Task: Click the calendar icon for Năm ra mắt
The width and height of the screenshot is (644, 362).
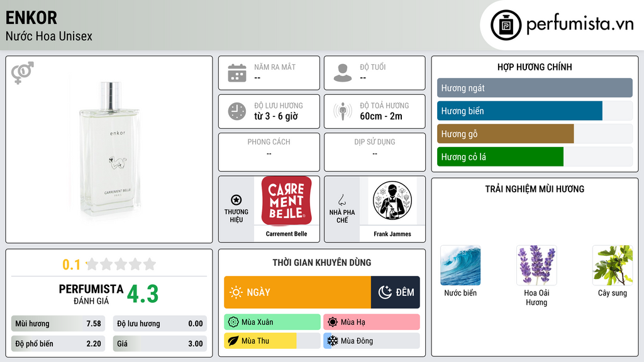Action: pyautogui.click(x=237, y=73)
